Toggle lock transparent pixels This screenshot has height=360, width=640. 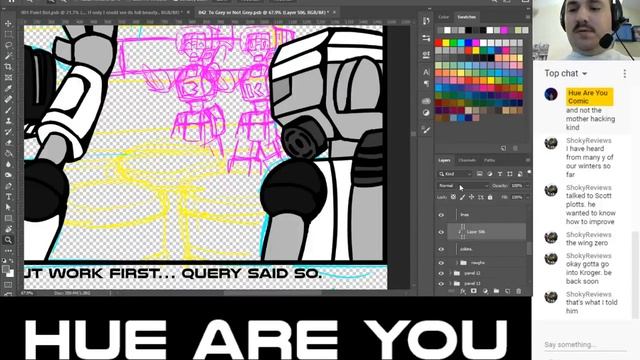pyautogui.click(x=453, y=197)
